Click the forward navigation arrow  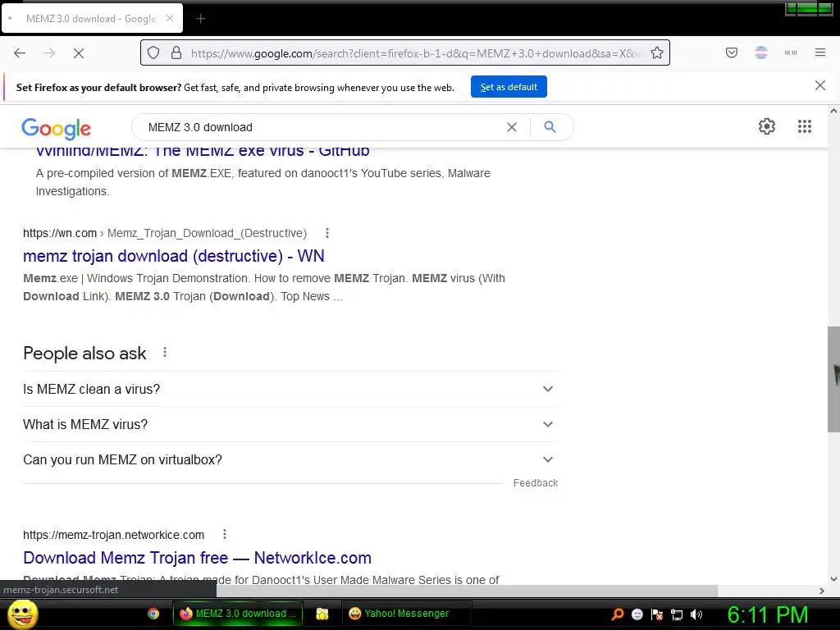[49, 53]
